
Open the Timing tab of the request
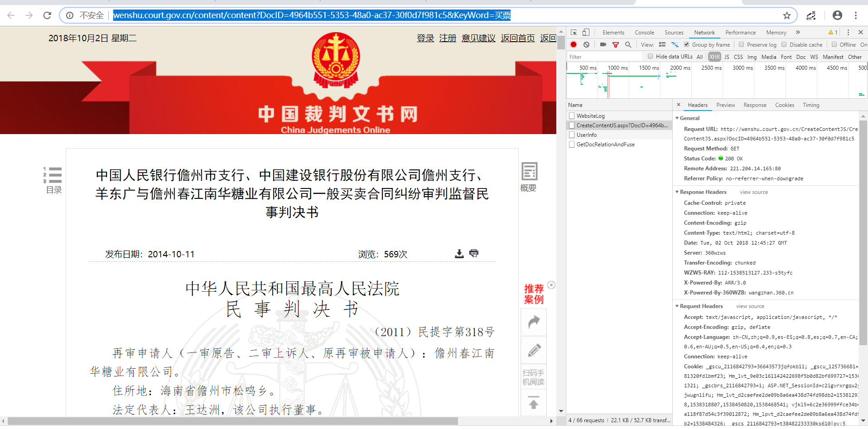pyautogui.click(x=811, y=105)
